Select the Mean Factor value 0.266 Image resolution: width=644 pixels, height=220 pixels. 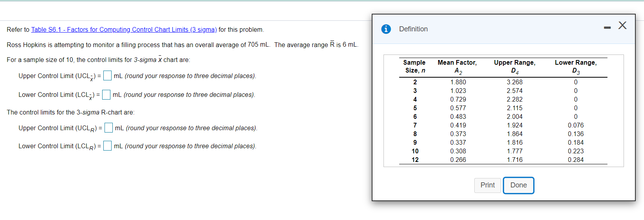(458, 160)
